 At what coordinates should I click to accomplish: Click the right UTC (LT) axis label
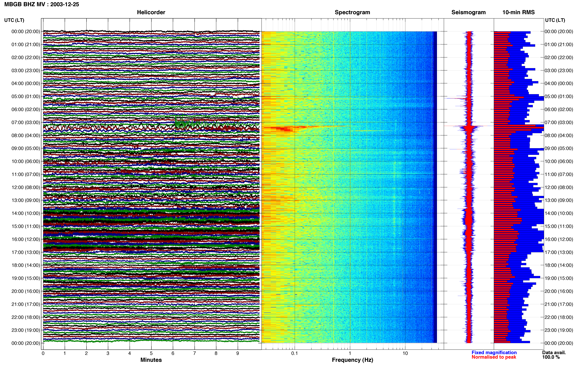coord(555,20)
